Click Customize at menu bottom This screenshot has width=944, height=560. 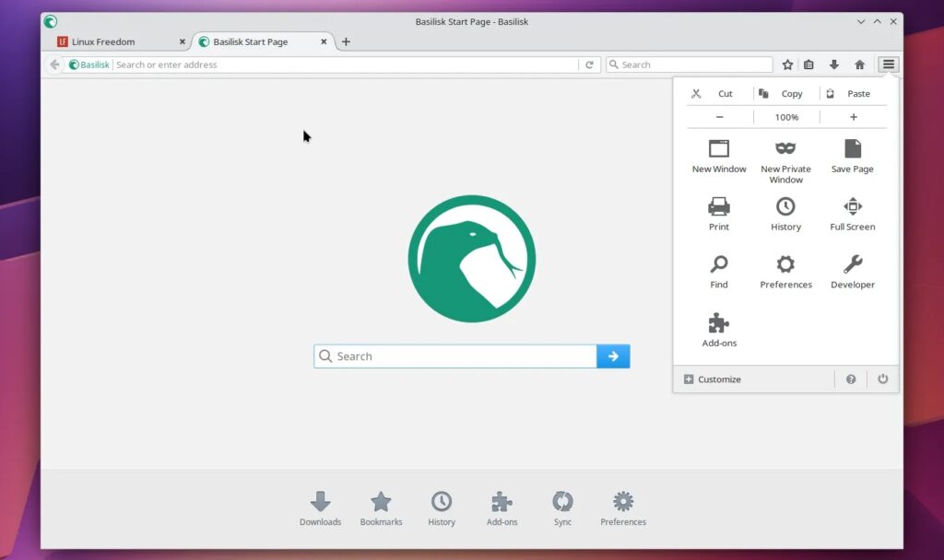[713, 379]
